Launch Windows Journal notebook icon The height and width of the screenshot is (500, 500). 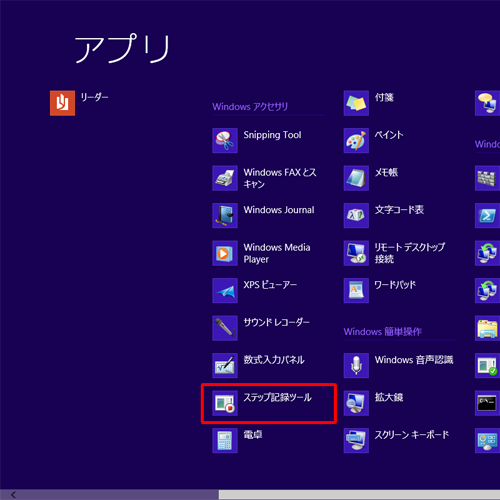pos(225,216)
